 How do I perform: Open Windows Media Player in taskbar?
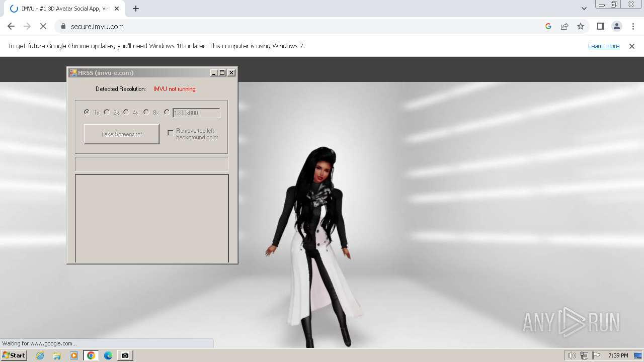pyautogui.click(x=74, y=355)
